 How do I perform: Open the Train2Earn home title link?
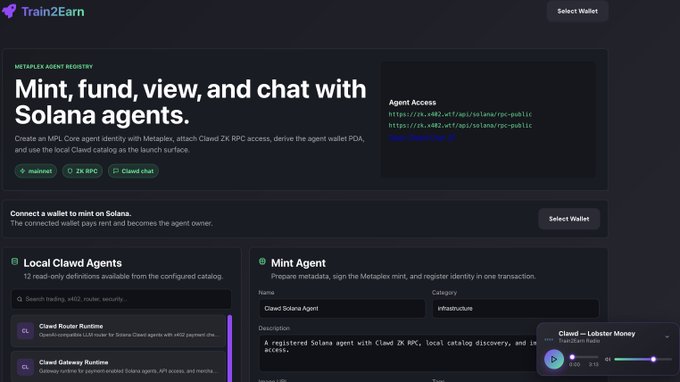[53, 12]
